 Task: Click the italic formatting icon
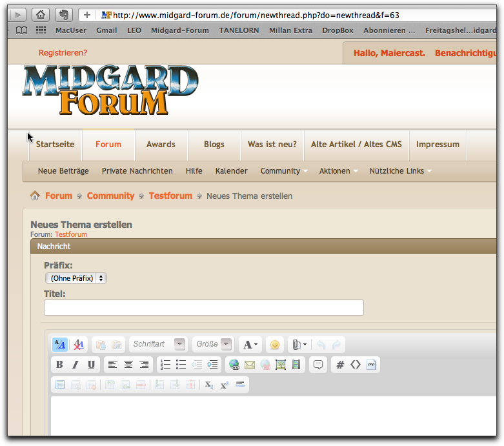[76, 365]
